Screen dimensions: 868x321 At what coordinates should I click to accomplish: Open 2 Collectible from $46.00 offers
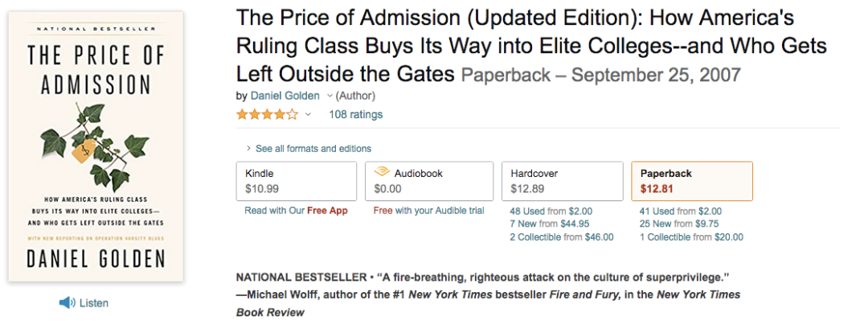click(x=562, y=237)
